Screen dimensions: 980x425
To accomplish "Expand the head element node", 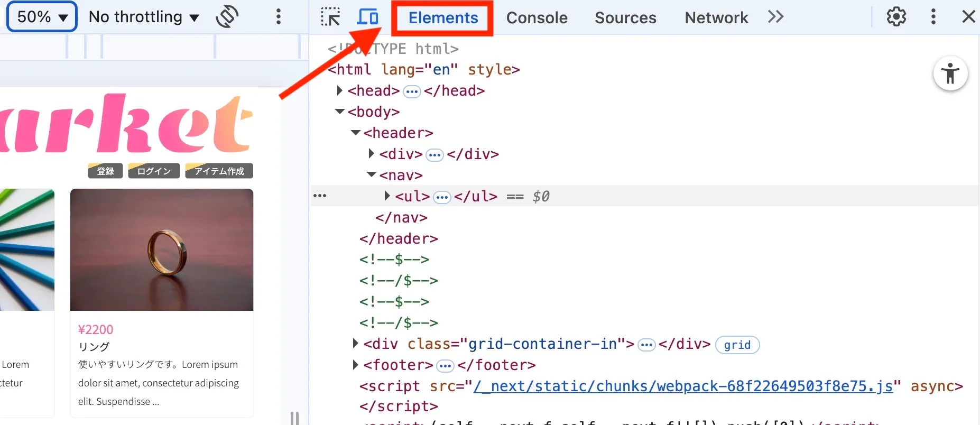I will [340, 90].
